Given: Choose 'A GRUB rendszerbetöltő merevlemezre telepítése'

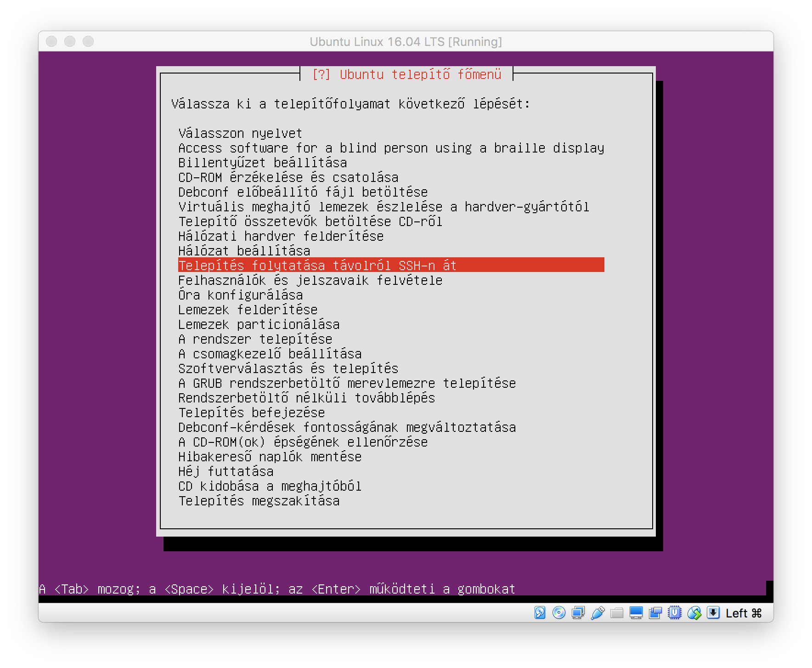Looking at the screenshot, I should click(x=347, y=383).
